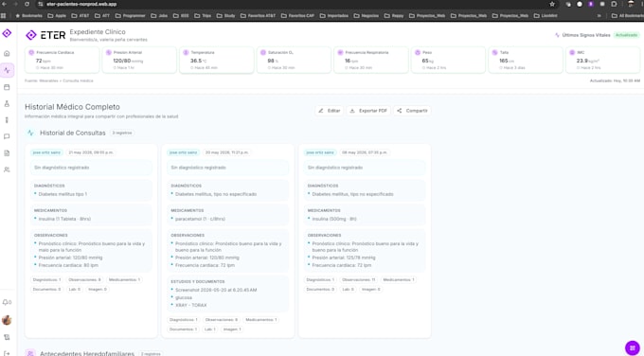Viewport: 644px width, 356px height.
Task: Click 'Diabetes mellitus tipo 1' diagnosis
Action: click(x=63, y=194)
